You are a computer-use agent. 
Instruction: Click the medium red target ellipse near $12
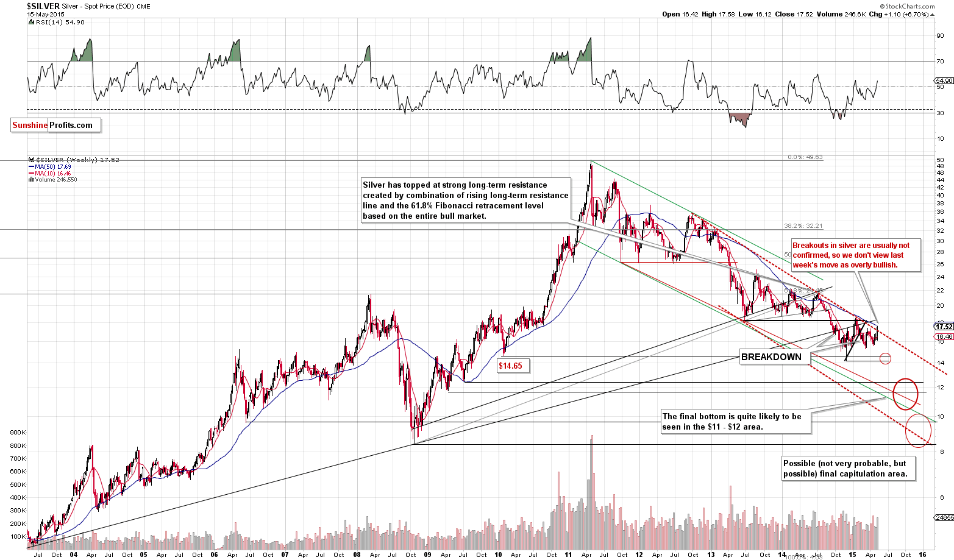pos(905,393)
